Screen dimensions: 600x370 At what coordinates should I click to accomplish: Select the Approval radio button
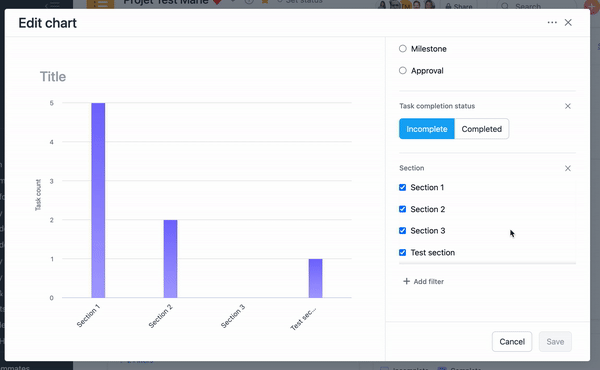point(403,70)
